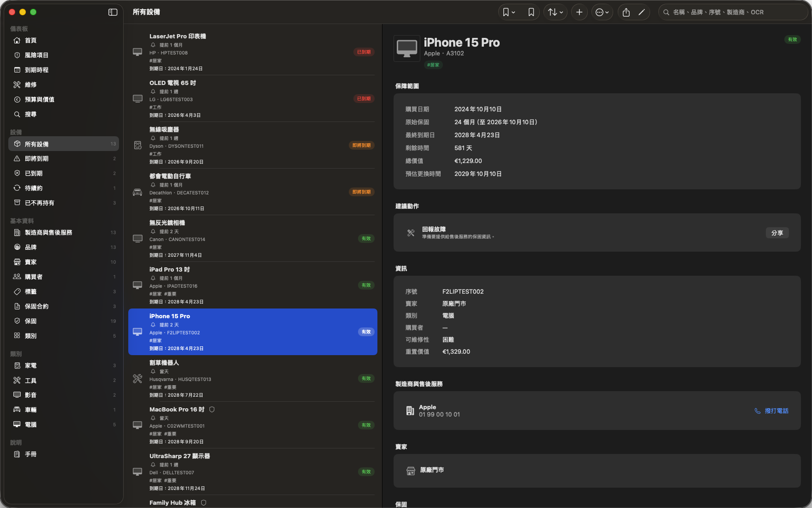812x508 pixels.
Task: Select 已到期 filter in sidebar
Action: coord(64,174)
